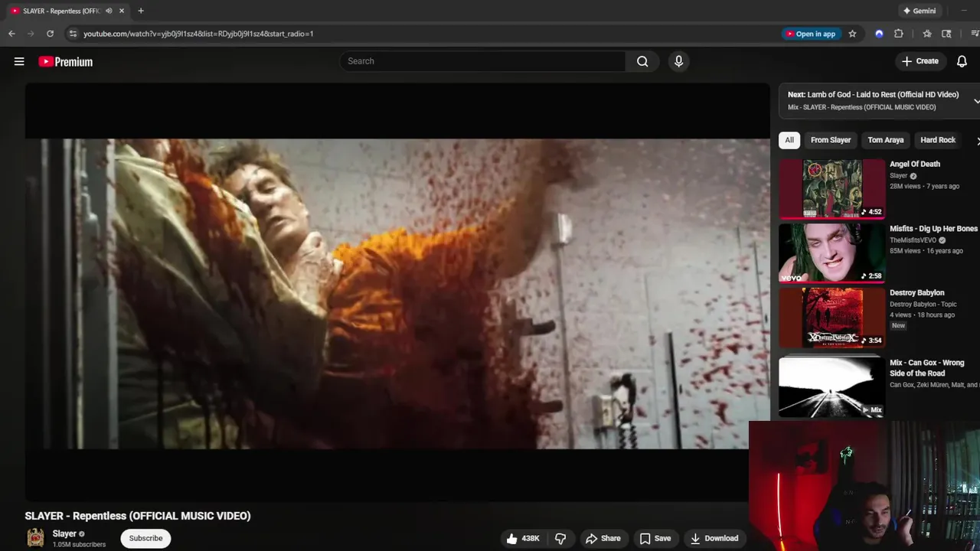980x551 pixels.
Task: Open the blue extension icon
Action: (879, 34)
